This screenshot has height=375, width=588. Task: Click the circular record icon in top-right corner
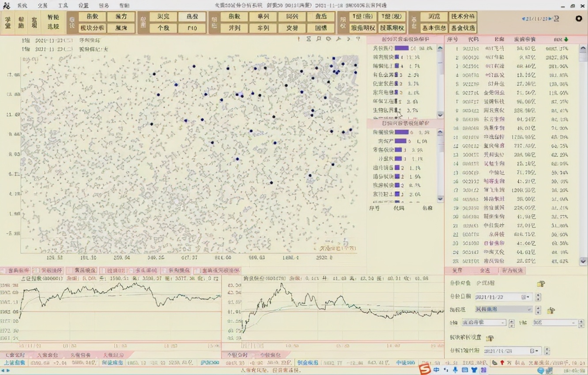pyautogui.click(x=579, y=19)
